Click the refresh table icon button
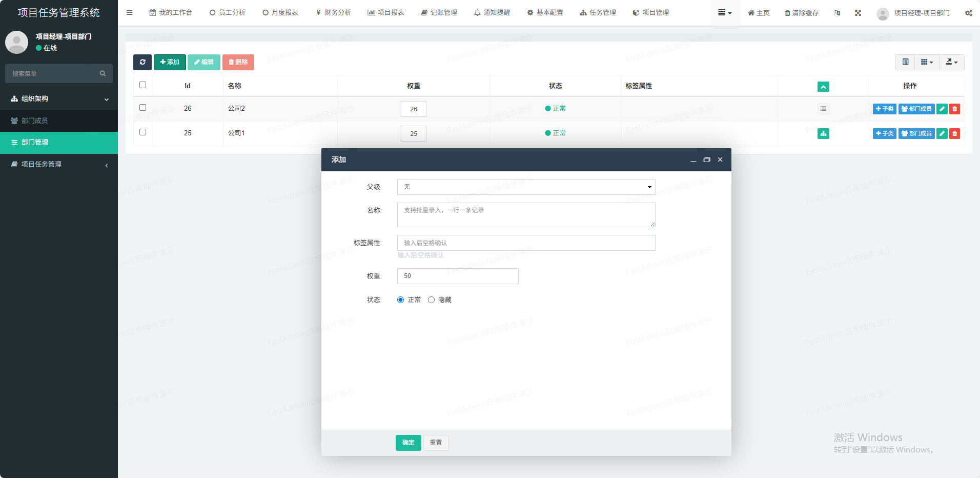This screenshot has width=980, height=478. (142, 62)
